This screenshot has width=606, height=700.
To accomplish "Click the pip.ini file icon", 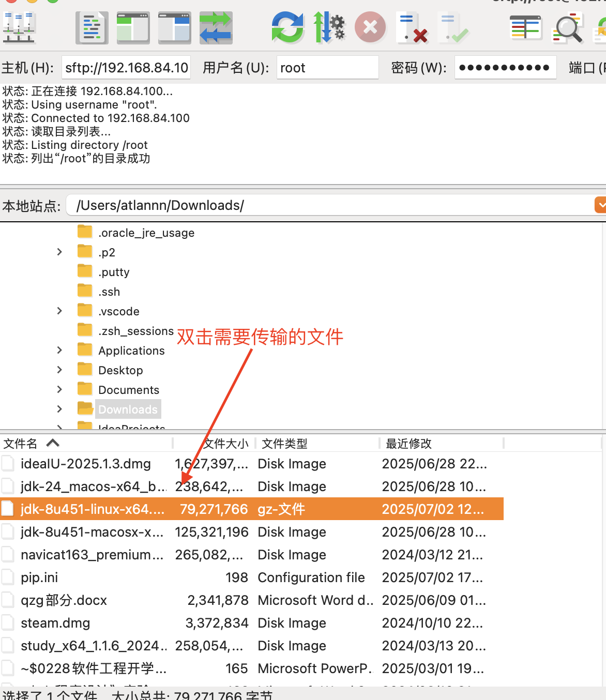I will pos(8,577).
